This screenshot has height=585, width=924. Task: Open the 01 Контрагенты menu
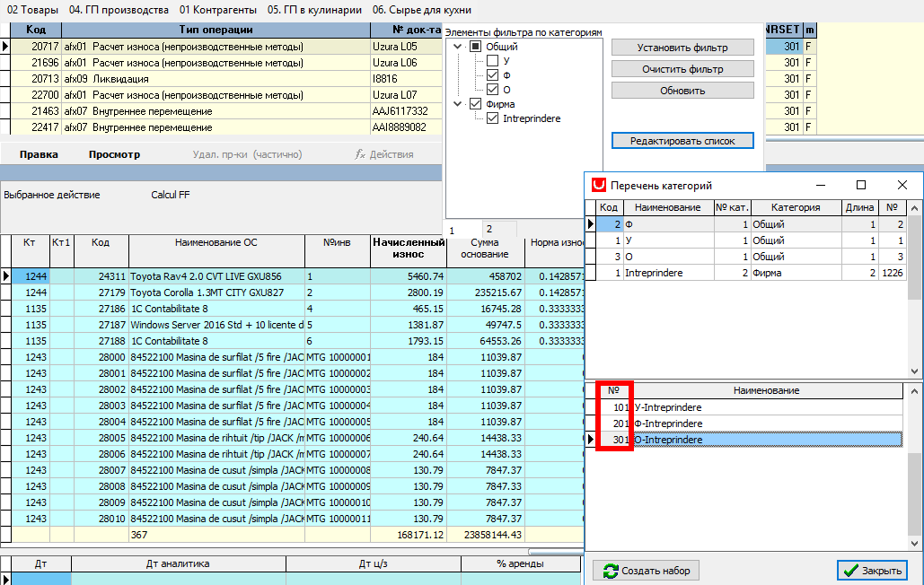pyautogui.click(x=218, y=10)
